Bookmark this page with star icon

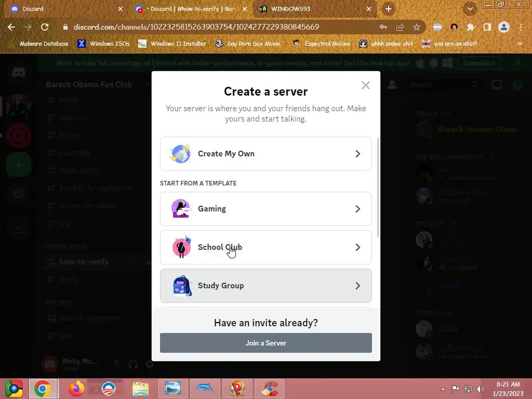(x=417, y=27)
